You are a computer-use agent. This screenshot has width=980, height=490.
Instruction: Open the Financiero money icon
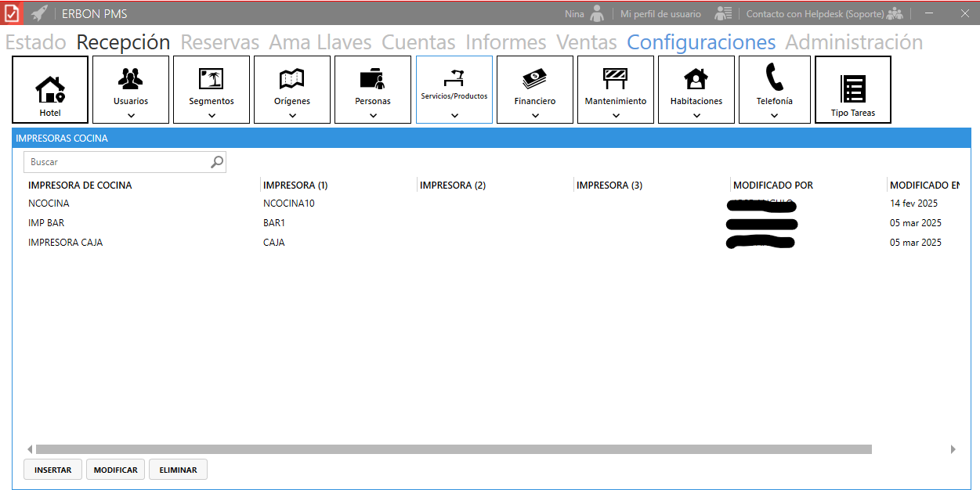point(535,78)
